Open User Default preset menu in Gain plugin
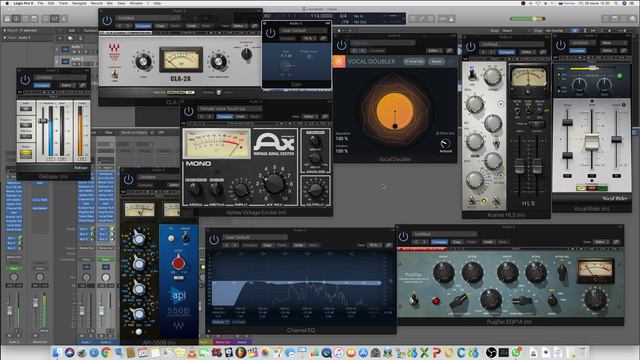 click(x=303, y=31)
